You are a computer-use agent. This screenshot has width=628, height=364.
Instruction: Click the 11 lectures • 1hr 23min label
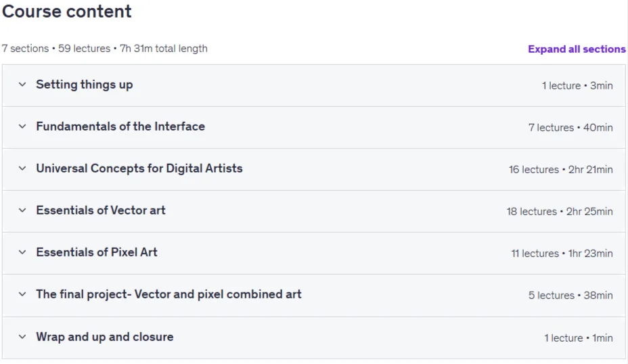[x=562, y=254]
